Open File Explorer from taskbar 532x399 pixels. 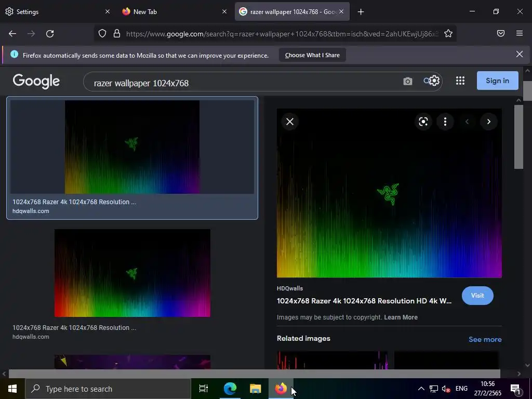pos(256,389)
